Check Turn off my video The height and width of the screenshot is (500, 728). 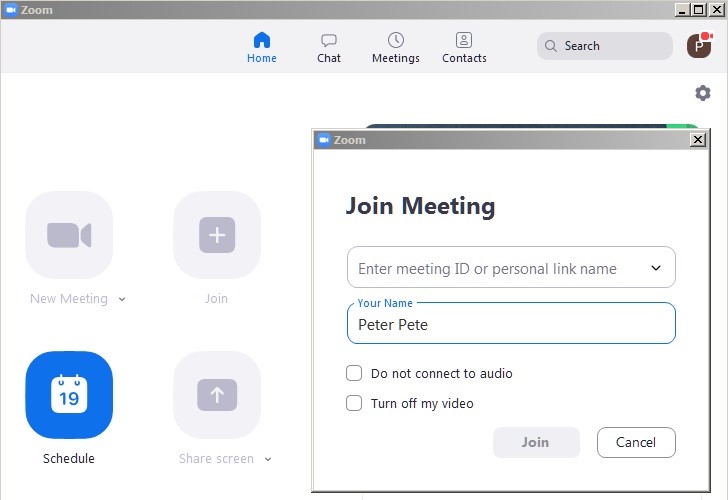pos(354,403)
